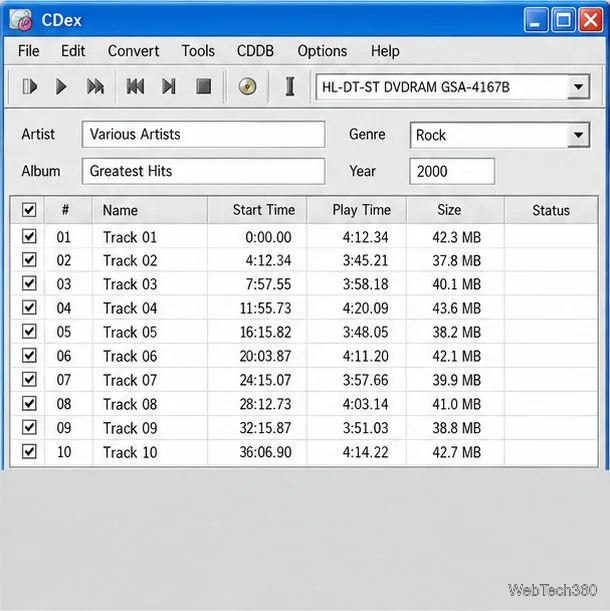Click the fast-forward double arrow icon
610x611 pixels.
(x=95, y=87)
